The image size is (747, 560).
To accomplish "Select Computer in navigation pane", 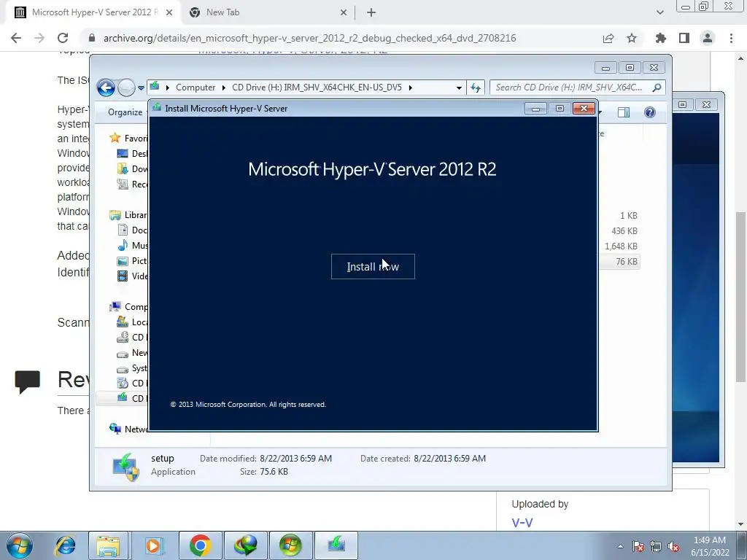I will [x=128, y=307].
